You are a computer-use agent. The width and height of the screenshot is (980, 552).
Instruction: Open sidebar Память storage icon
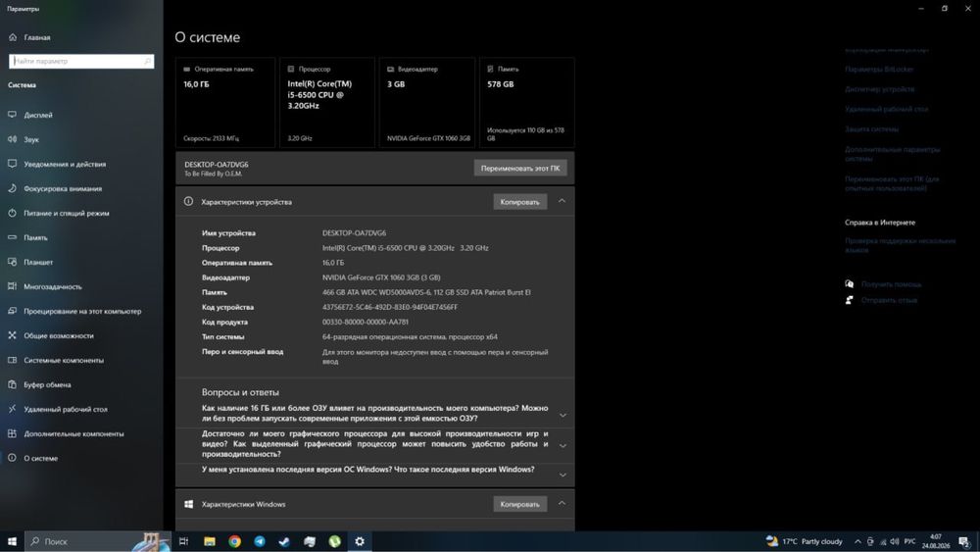click(x=13, y=237)
